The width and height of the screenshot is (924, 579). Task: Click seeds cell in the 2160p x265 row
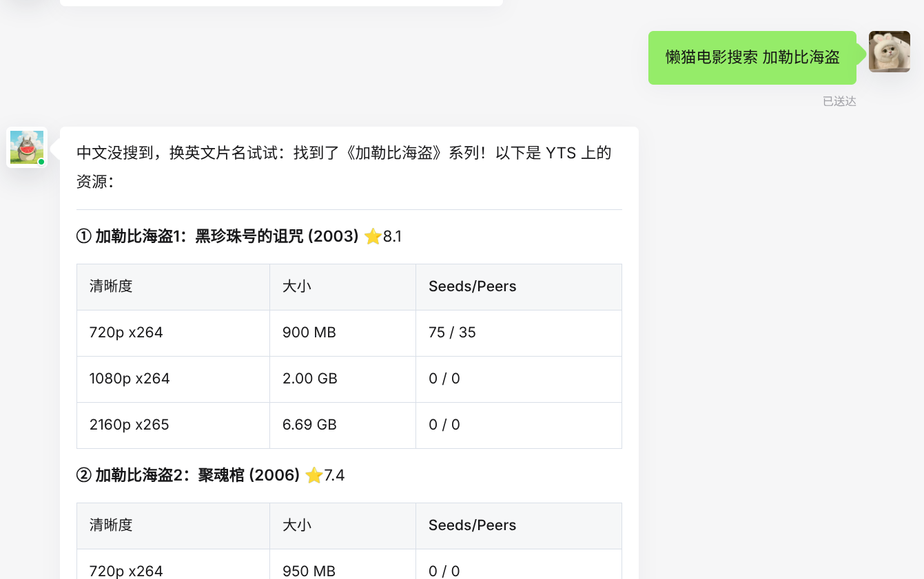[519, 425]
